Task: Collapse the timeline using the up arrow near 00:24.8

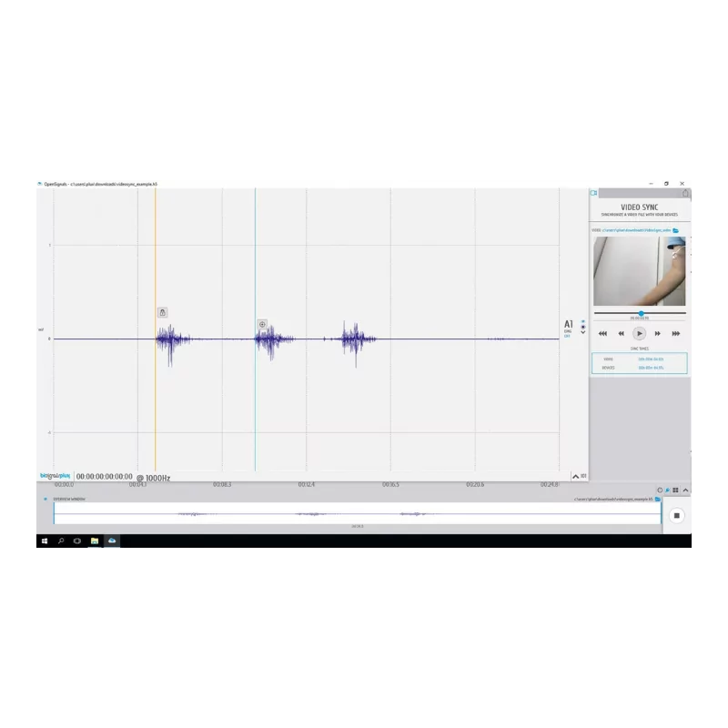Action: pos(575,475)
